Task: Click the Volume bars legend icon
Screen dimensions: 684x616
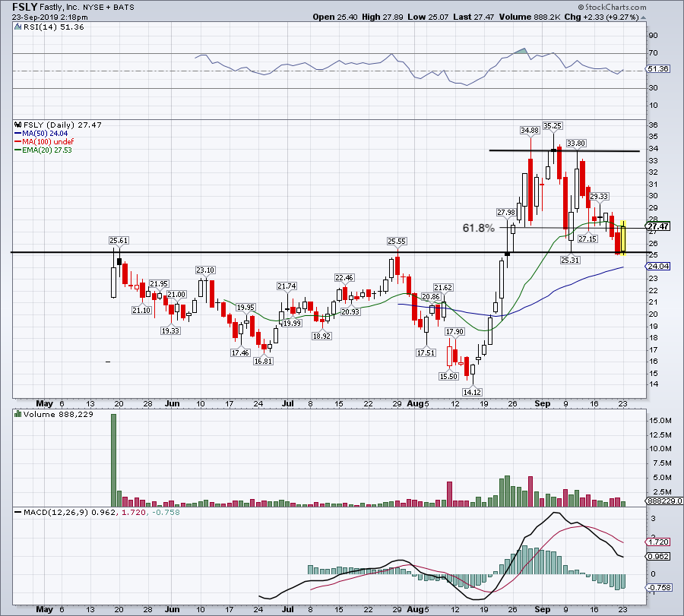Action: [x=18, y=414]
